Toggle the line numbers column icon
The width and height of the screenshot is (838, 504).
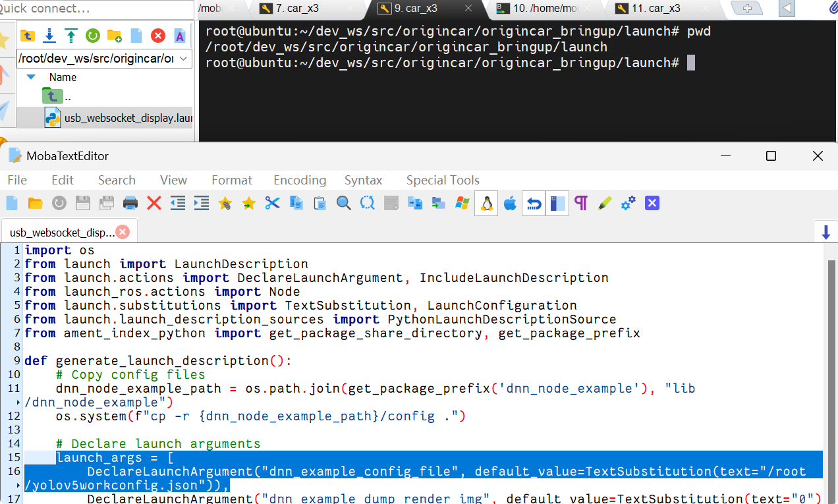click(x=557, y=203)
